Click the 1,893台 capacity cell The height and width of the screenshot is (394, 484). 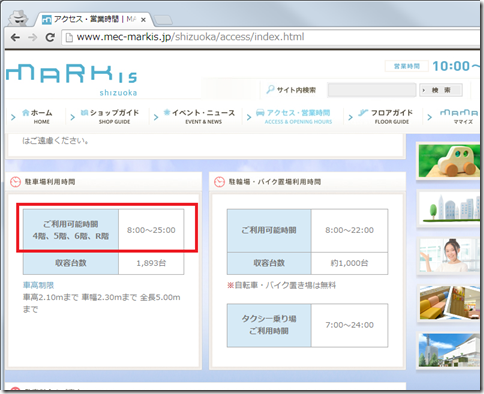pos(151,263)
